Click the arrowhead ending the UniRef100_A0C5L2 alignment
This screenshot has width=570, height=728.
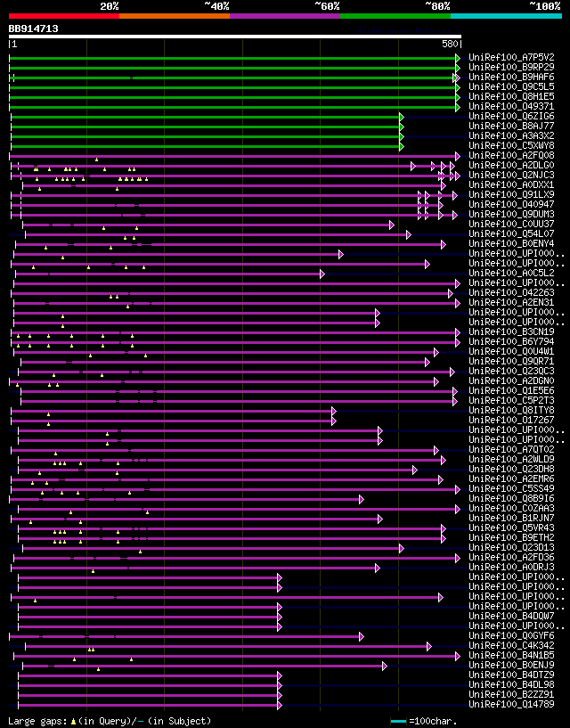pyautogui.click(x=322, y=274)
